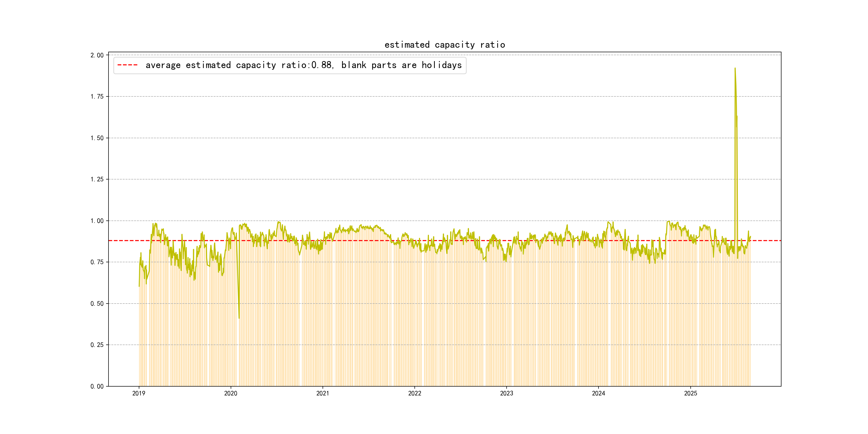Click the legend text about average ratio
The width and height of the screenshot is (868, 434).
point(303,65)
